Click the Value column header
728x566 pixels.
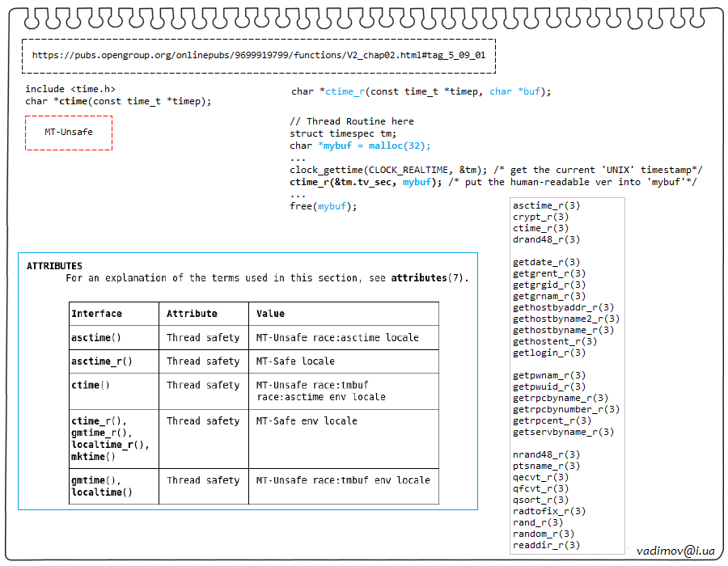click(x=270, y=314)
